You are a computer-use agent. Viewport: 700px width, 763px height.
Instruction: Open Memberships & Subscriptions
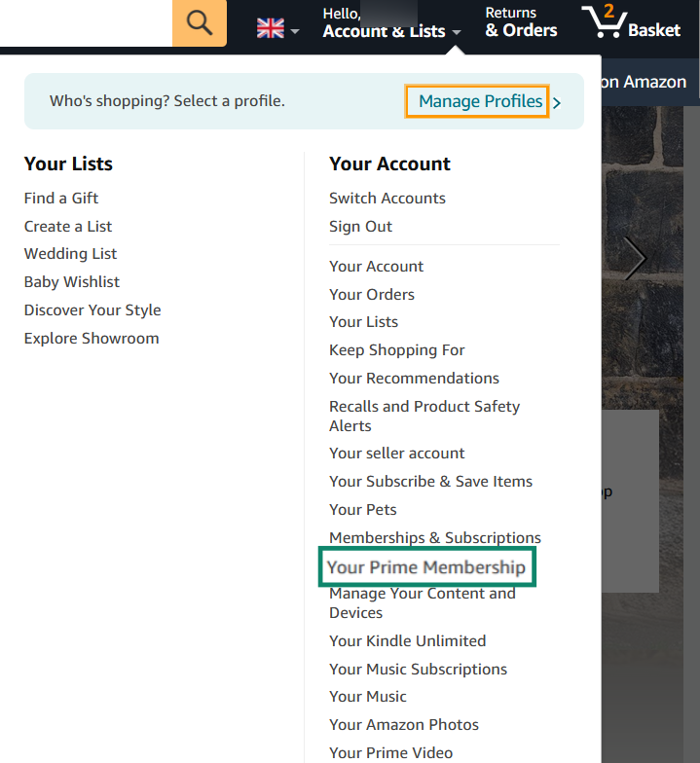click(435, 537)
